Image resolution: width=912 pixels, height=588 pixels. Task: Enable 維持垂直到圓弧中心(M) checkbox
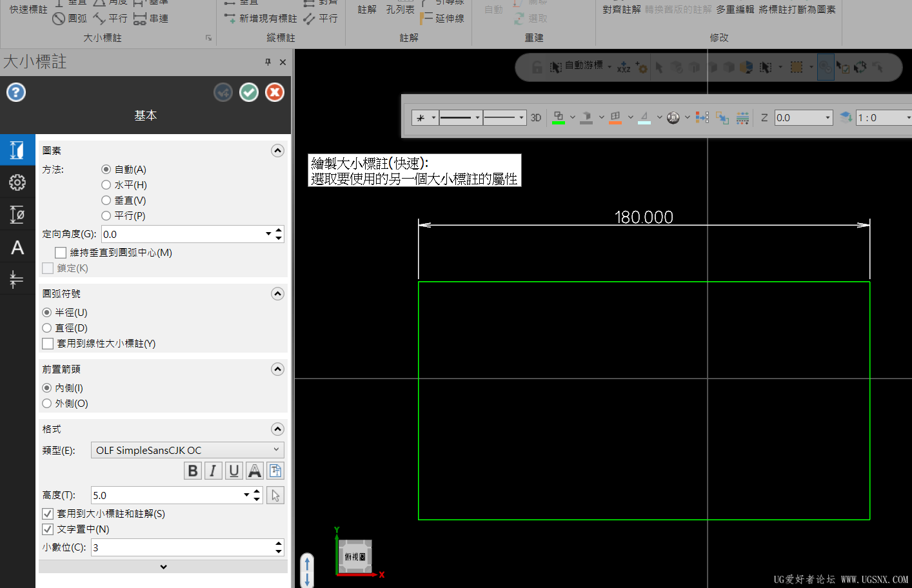[x=61, y=253]
